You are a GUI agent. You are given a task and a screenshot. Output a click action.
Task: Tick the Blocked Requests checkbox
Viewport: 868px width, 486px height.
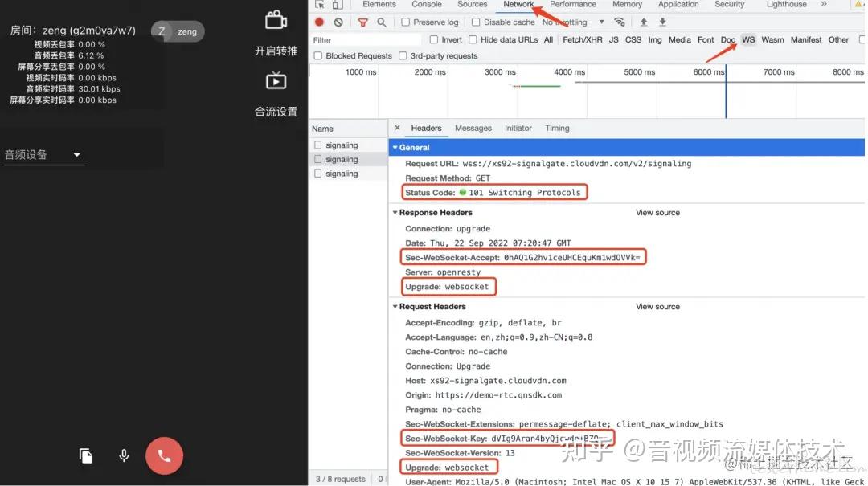click(x=317, y=56)
